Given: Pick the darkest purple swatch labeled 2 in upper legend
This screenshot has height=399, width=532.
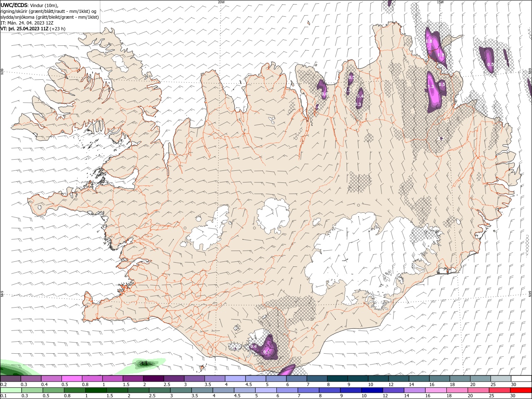Looking at the screenshot, I should (x=153, y=379).
